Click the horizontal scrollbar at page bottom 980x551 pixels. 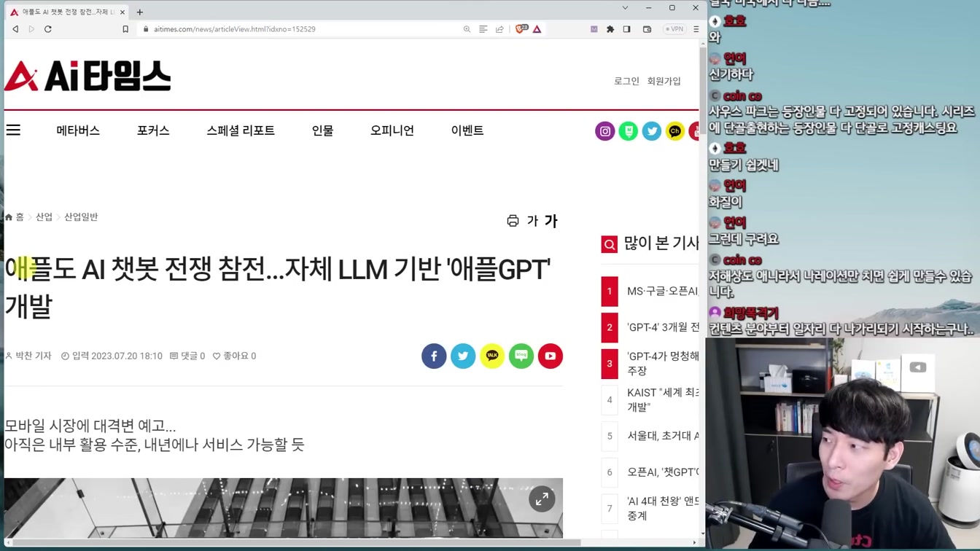click(x=297, y=542)
